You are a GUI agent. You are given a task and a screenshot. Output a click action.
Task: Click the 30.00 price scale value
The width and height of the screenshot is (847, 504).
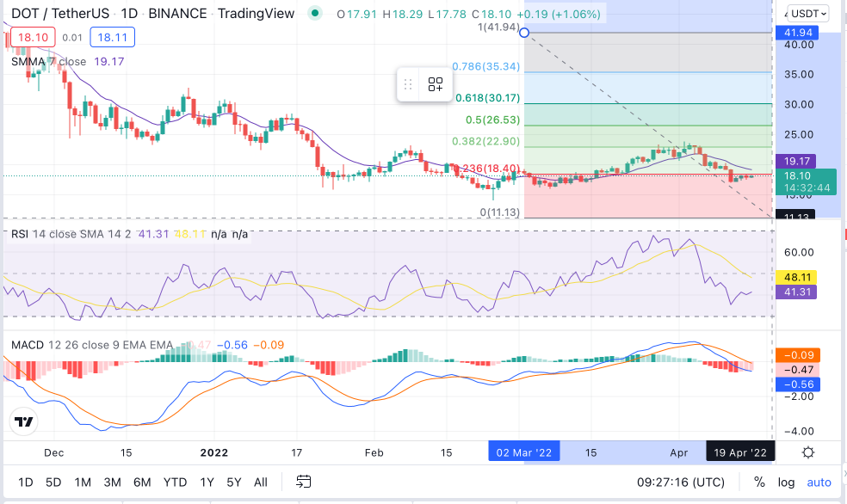[x=799, y=105]
